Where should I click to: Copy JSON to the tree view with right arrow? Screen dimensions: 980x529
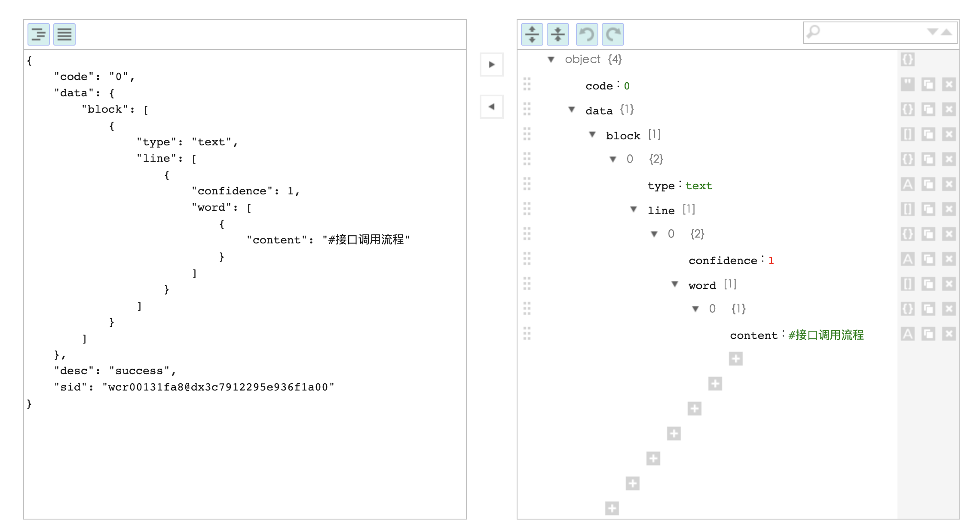(492, 65)
